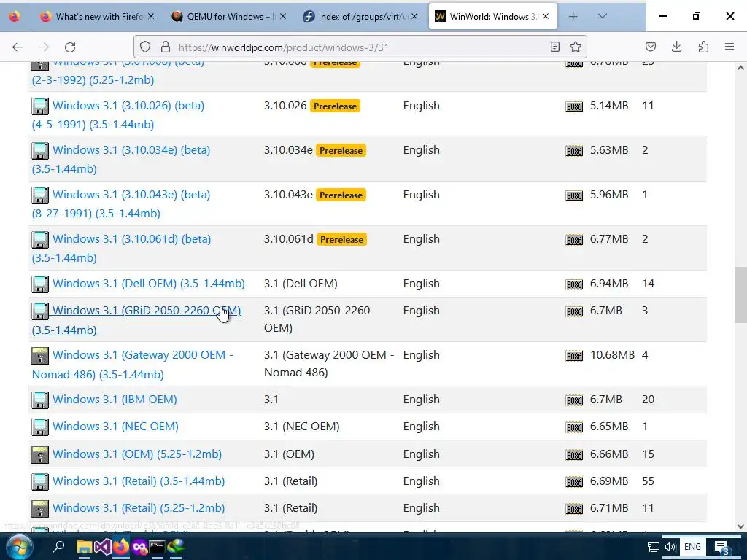The height and width of the screenshot is (560, 747).
Task: Go back to the previous page
Action: tap(18, 47)
